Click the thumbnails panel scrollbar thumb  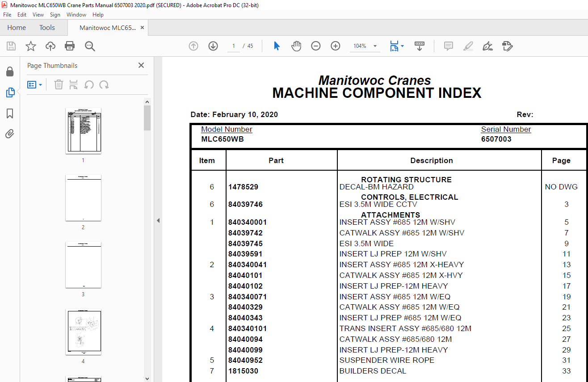click(x=147, y=118)
